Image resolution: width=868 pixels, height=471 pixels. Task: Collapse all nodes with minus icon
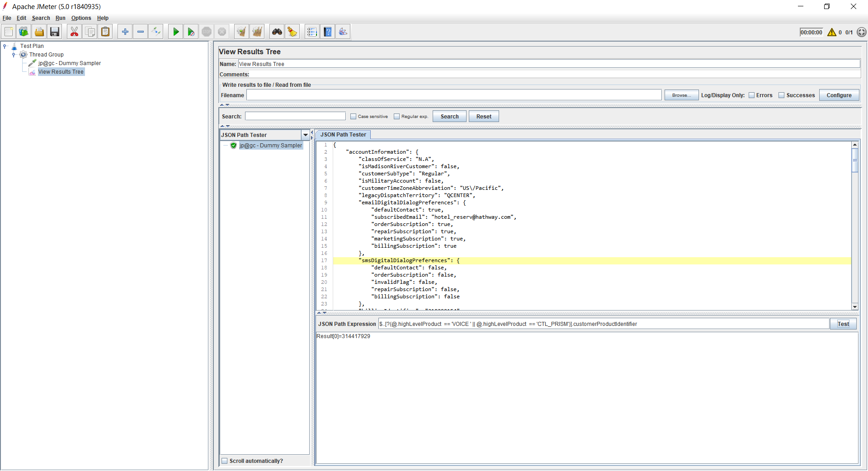pos(141,32)
